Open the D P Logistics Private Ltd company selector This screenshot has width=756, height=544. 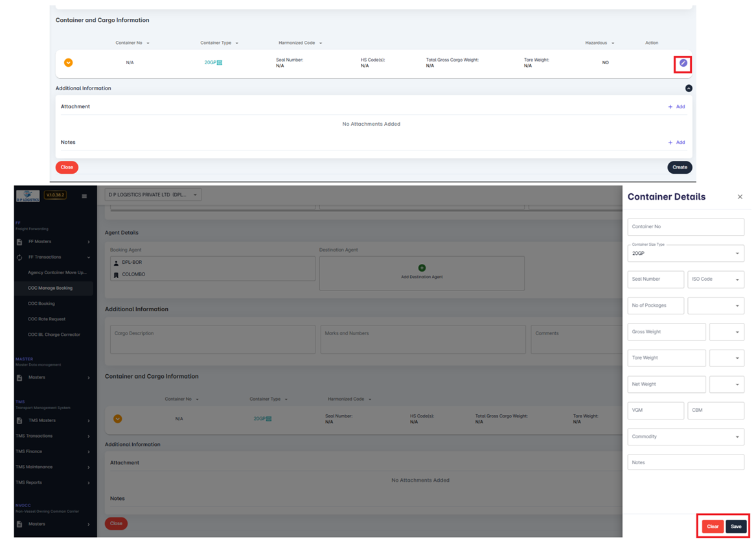[153, 195]
